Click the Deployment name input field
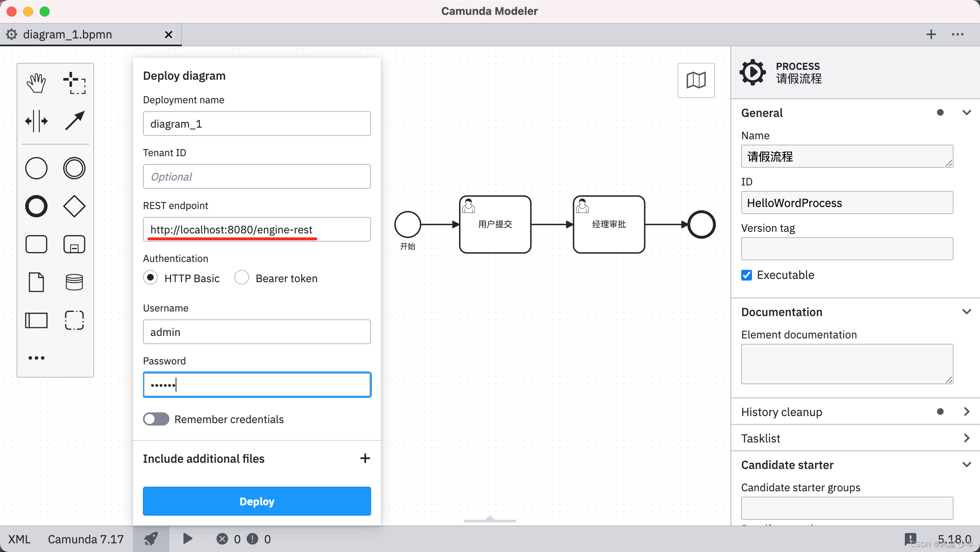This screenshot has height=552, width=980. (257, 124)
